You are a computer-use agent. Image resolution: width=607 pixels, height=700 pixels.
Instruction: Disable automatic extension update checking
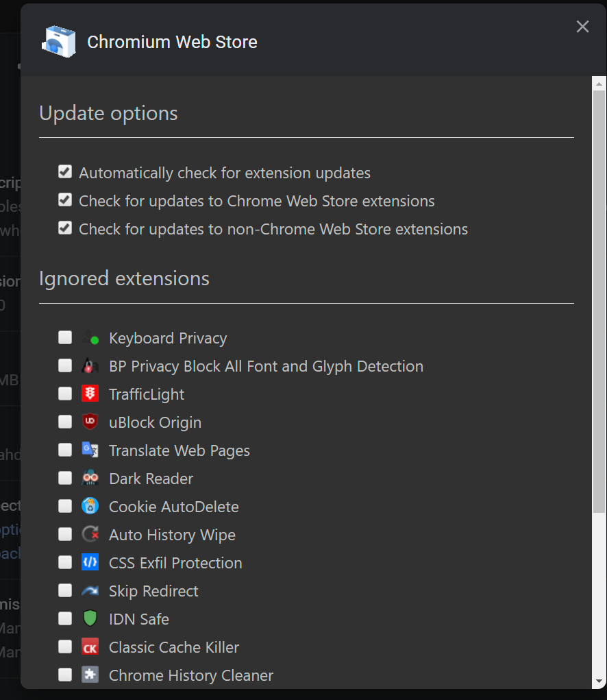tap(65, 172)
